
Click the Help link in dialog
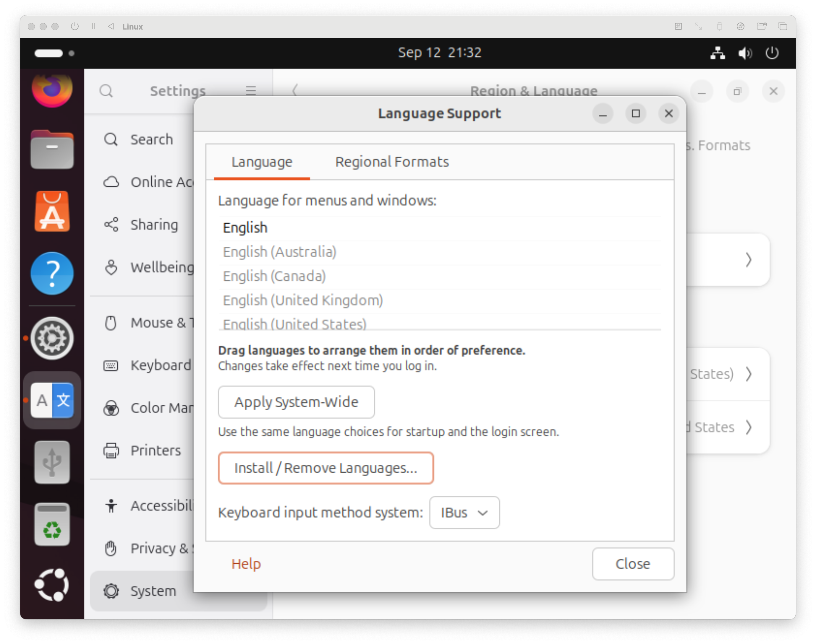pos(246,564)
